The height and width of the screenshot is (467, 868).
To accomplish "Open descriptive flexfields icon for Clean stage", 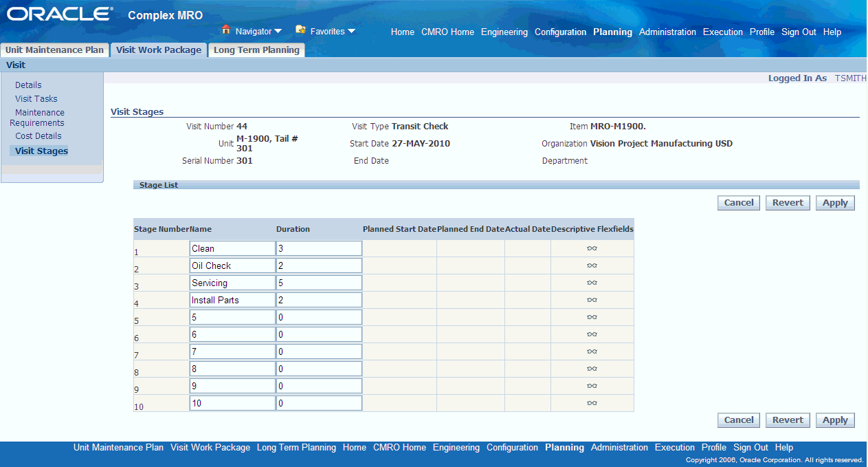I will pos(592,248).
